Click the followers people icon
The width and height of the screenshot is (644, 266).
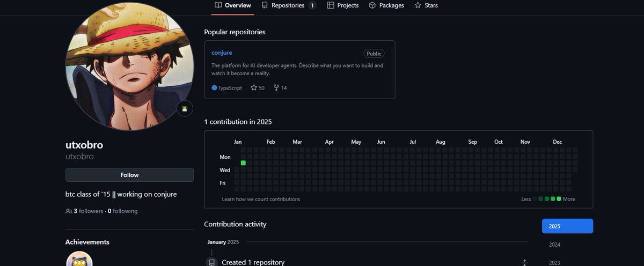[69, 211]
